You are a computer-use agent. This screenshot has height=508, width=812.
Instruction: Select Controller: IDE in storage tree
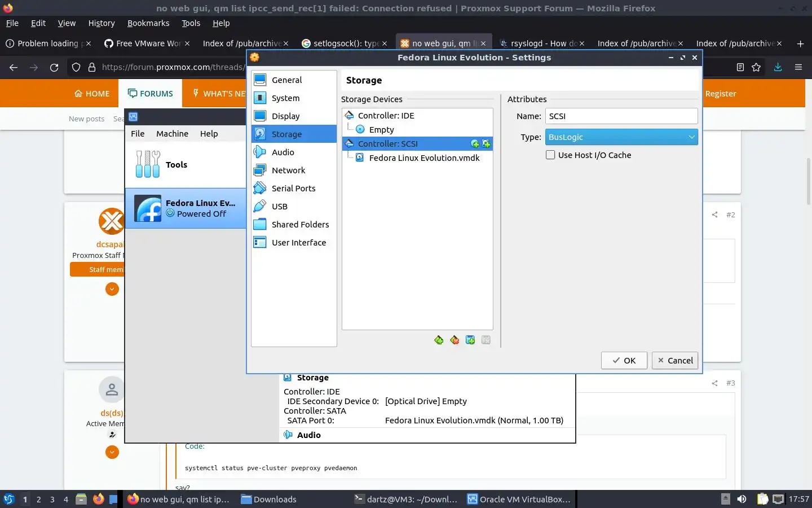tap(417, 116)
